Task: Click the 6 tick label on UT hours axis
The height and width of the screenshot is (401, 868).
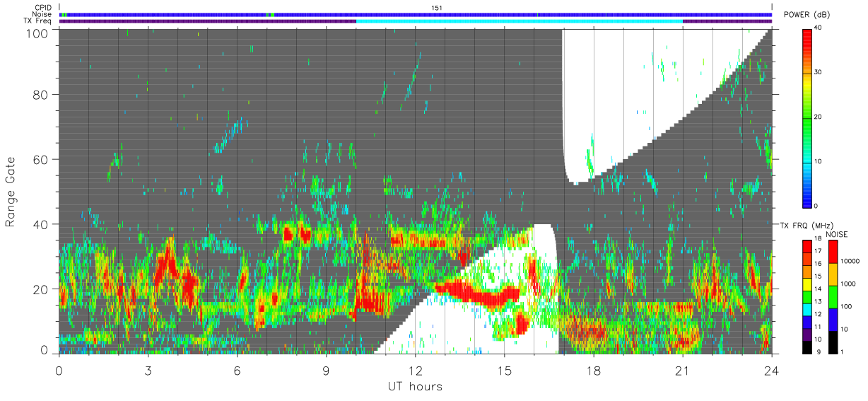Action: [237, 370]
